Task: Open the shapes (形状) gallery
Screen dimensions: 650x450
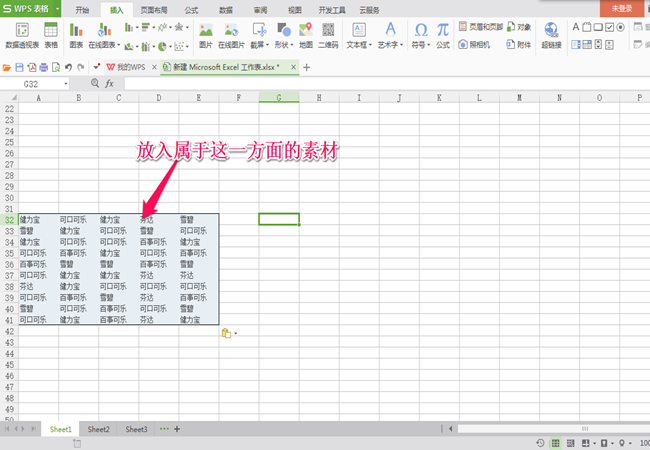Action: click(x=284, y=36)
